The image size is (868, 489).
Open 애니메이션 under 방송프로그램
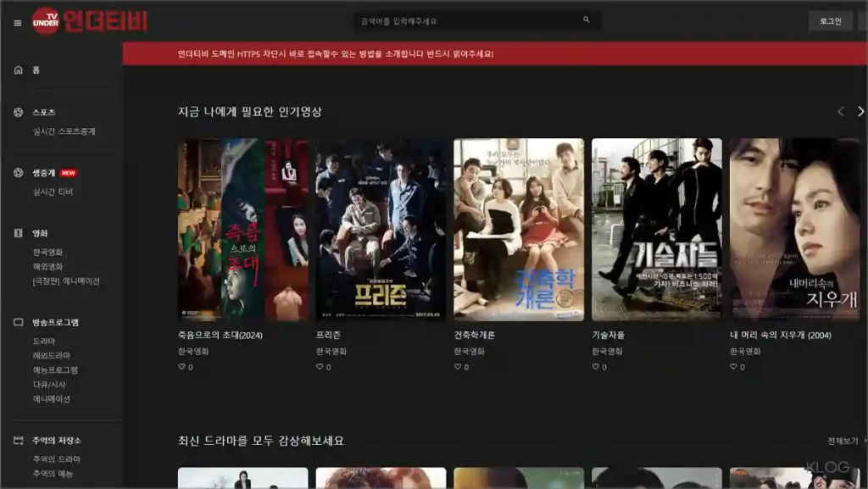click(52, 399)
